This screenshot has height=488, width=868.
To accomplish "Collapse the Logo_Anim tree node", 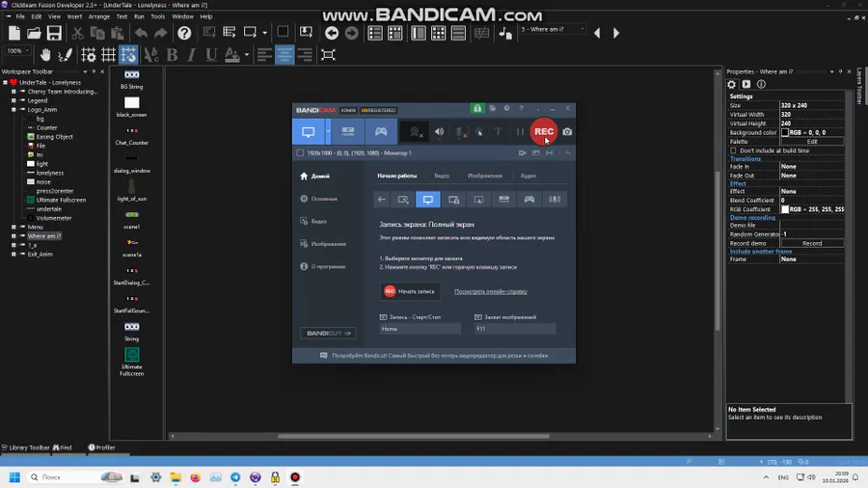I will 14,110.
